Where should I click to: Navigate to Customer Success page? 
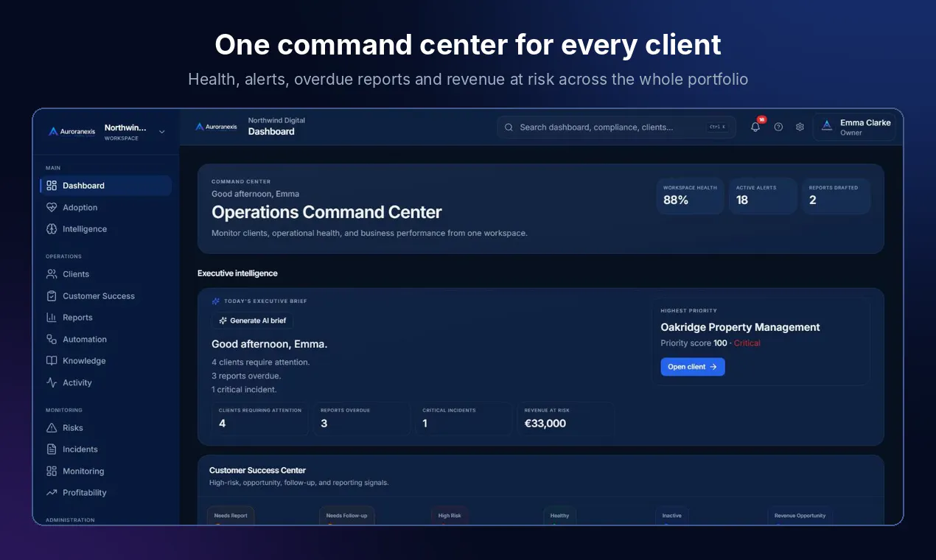pos(106,296)
